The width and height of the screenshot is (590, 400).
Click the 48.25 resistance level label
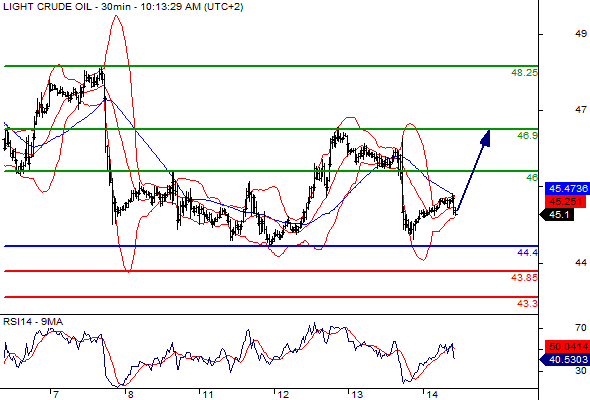pyautogui.click(x=524, y=73)
